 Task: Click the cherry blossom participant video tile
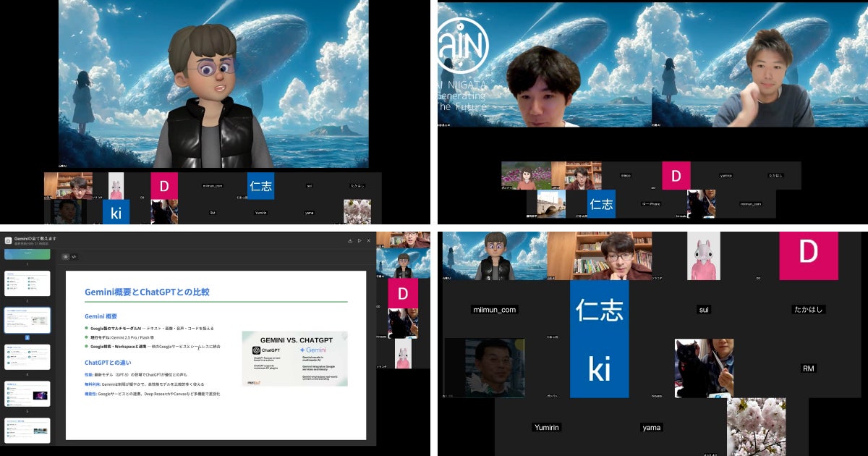(x=756, y=426)
